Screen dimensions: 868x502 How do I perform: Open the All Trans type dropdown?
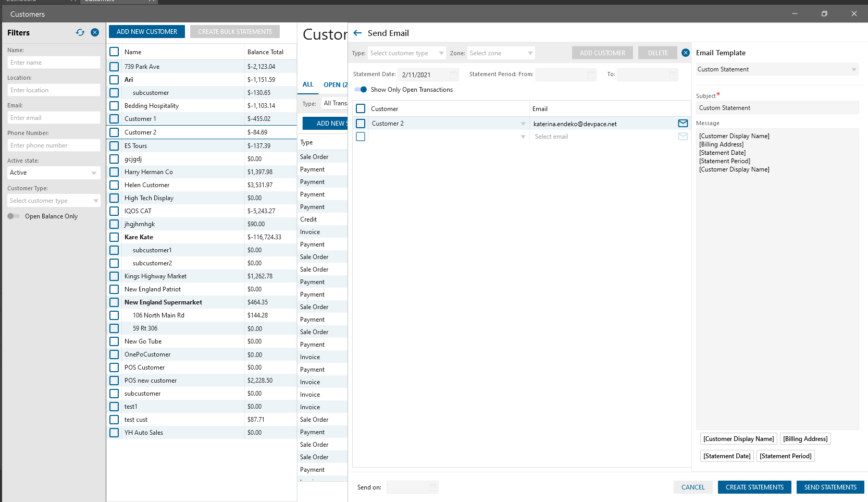coord(334,103)
